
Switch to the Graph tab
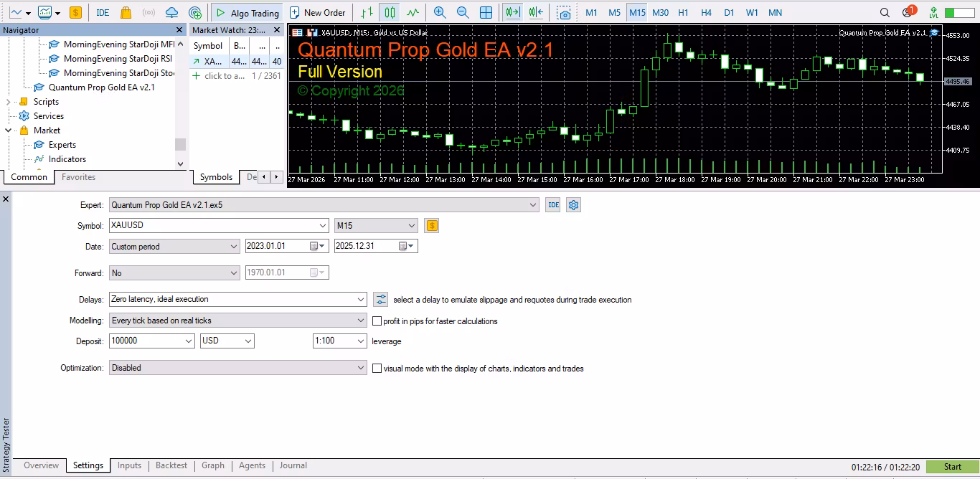(213, 466)
